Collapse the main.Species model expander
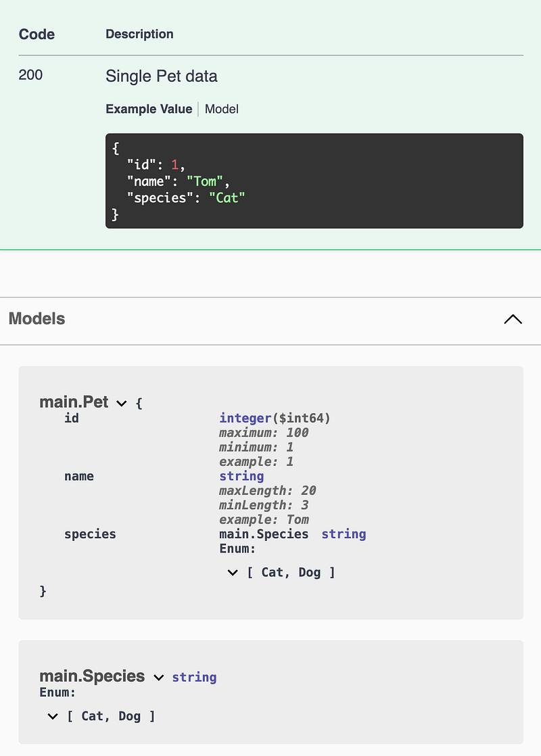This screenshot has height=756, width=541. (x=160, y=677)
